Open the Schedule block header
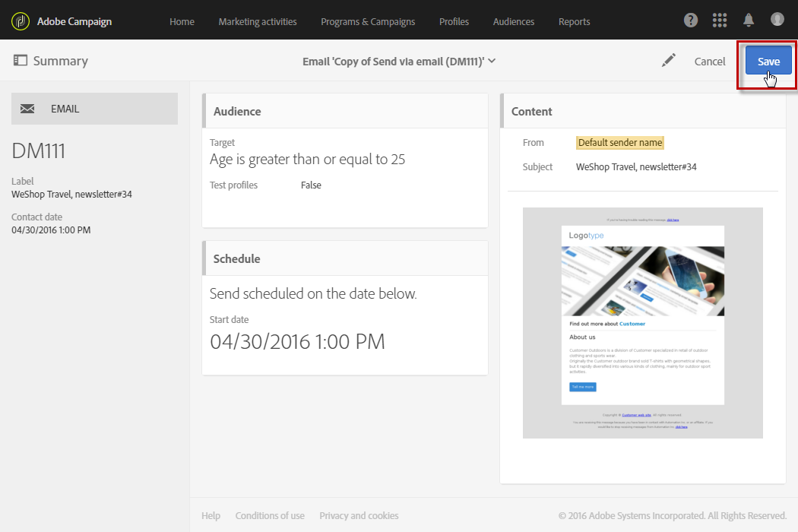Image resolution: width=798 pixels, height=532 pixels. (345, 258)
